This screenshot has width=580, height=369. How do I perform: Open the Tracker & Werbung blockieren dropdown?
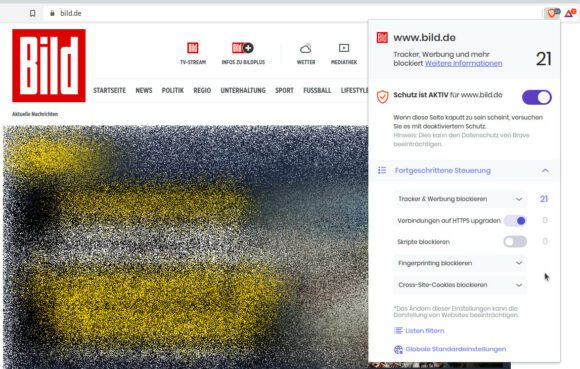coord(460,199)
